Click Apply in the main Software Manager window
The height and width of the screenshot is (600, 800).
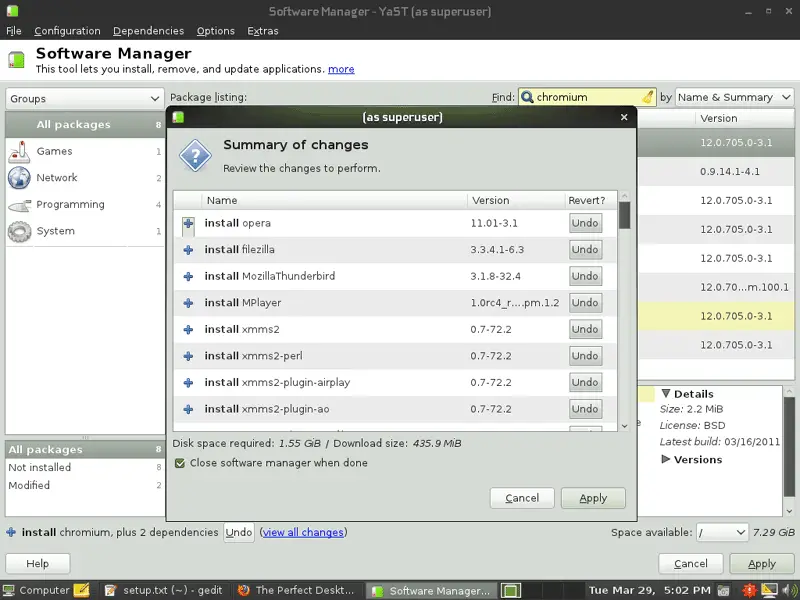coord(762,564)
